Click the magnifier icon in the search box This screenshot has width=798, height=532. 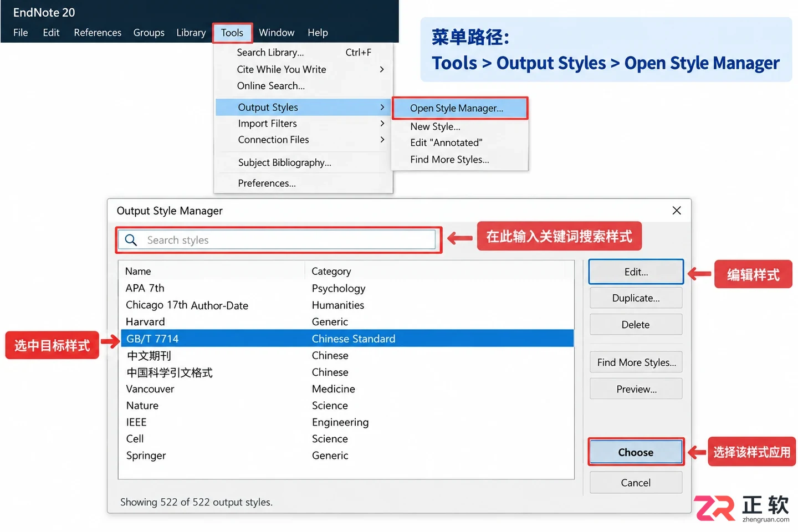pos(131,240)
